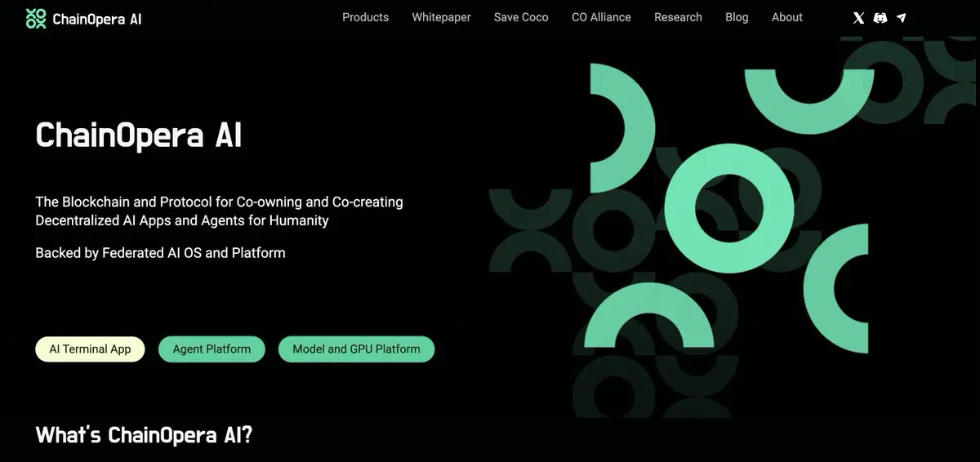
Task: Select the large "ChainOpera AI" hero heading
Action: (139, 135)
